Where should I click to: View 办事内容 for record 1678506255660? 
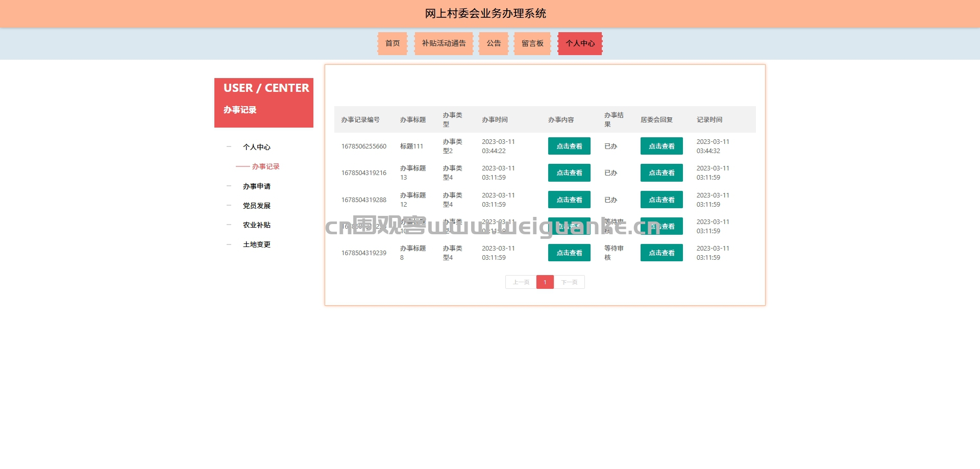click(569, 146)
